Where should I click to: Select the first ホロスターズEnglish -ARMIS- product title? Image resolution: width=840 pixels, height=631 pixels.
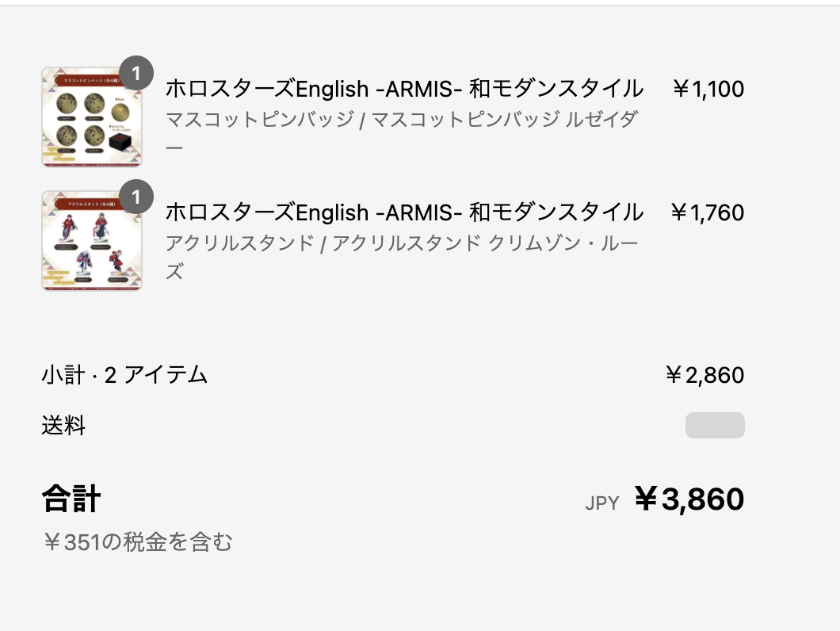point(404,89)
